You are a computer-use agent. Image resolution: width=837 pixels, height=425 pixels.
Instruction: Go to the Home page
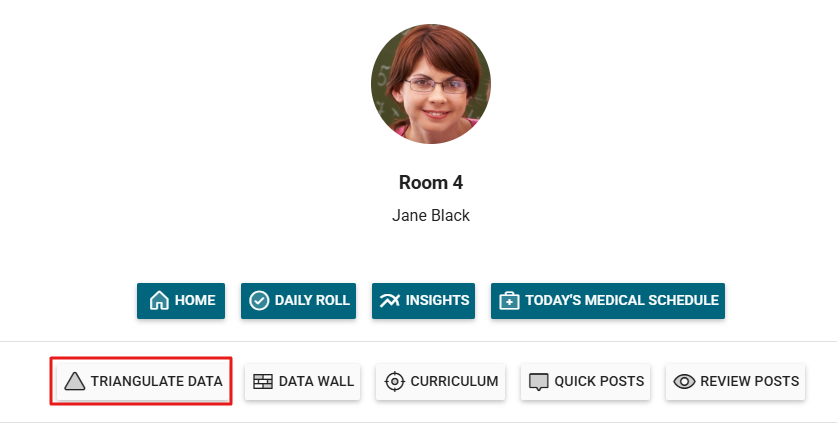coord(181,301)
